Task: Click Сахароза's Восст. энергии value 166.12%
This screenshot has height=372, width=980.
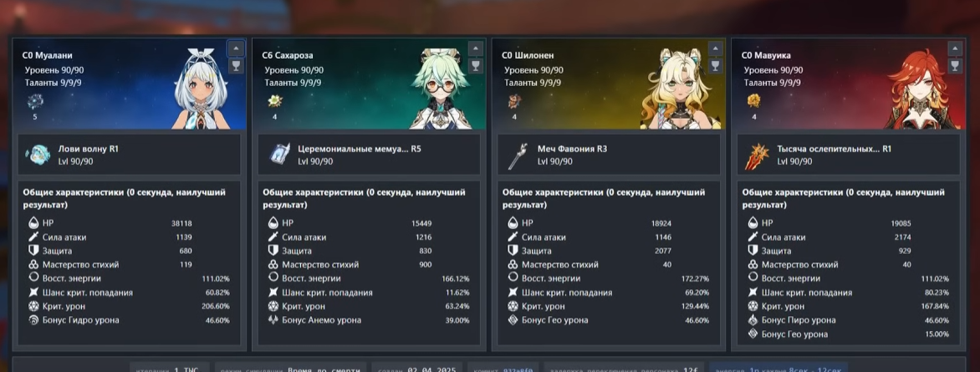Action: (456, 279)
